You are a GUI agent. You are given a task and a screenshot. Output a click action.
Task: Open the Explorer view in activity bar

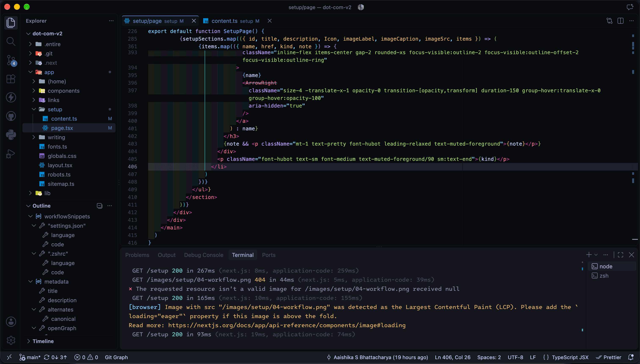(x=11, y=23)
